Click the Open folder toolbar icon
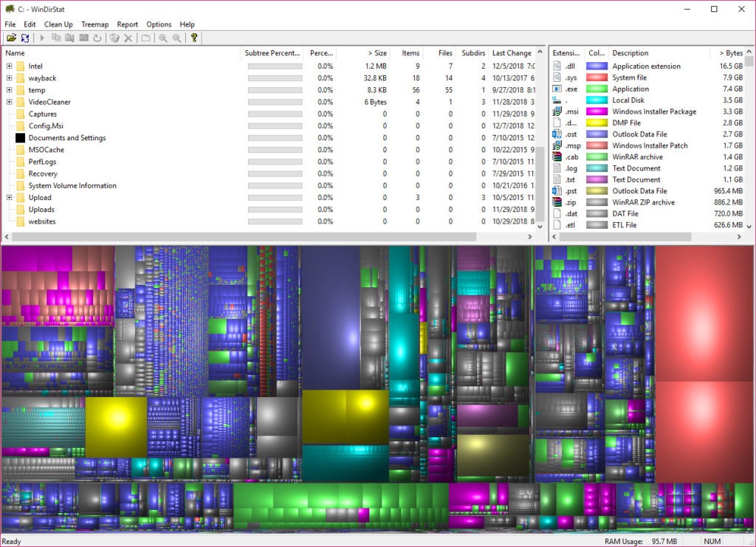 tap(11, 38)
